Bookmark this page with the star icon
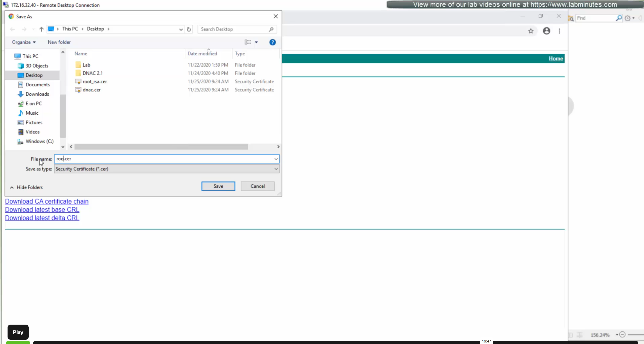644x344 pixels. [531, 31]
